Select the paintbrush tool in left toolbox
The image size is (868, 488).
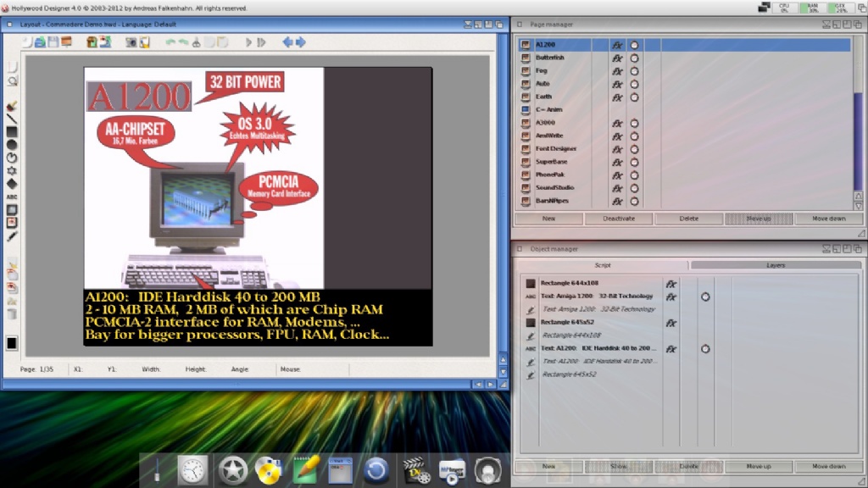12,106
